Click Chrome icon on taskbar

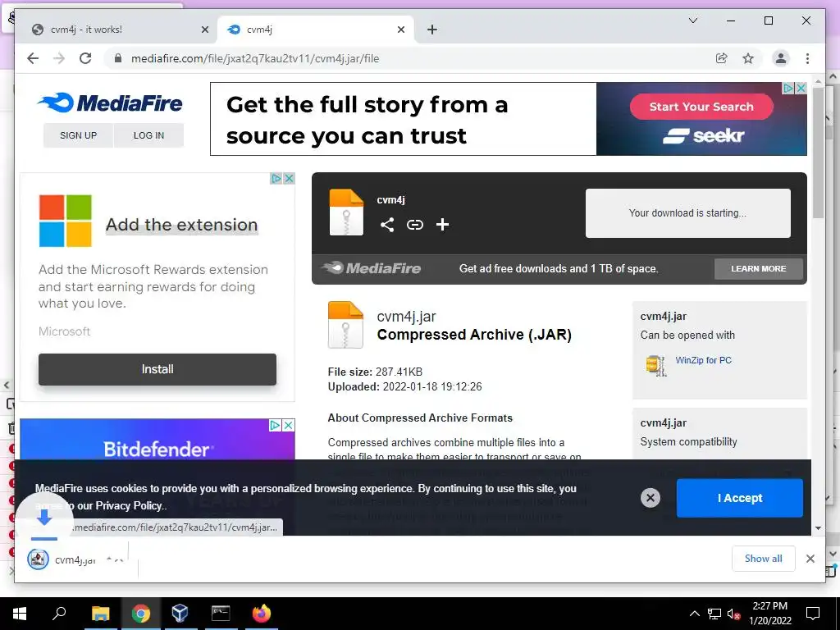point(140,614)
